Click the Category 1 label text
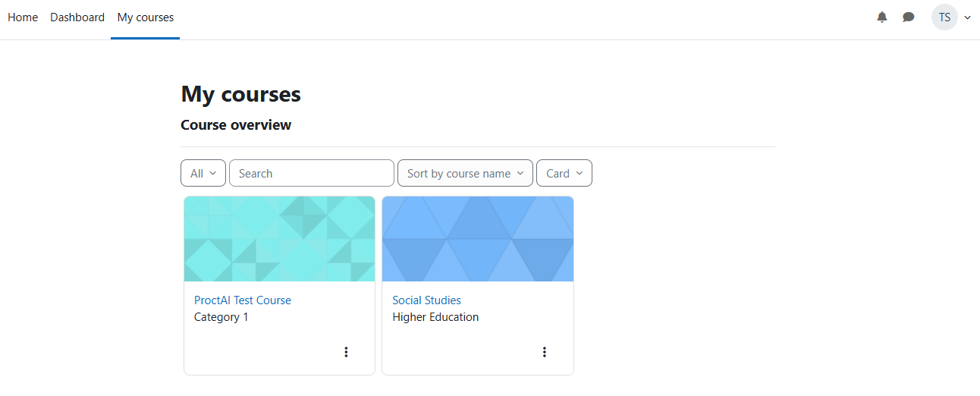The height and width of the screenshot is (396, 980). click(x=221, y=317)
